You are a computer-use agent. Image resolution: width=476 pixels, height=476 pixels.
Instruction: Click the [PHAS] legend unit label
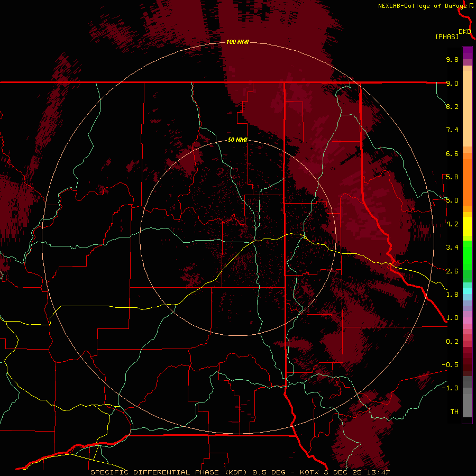pyautogui.click(x=447, y=37)
